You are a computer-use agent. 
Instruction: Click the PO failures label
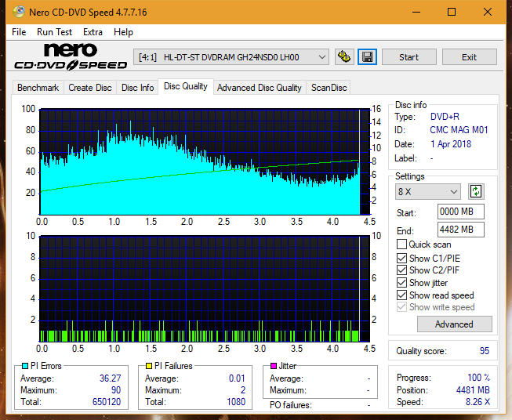290,405
